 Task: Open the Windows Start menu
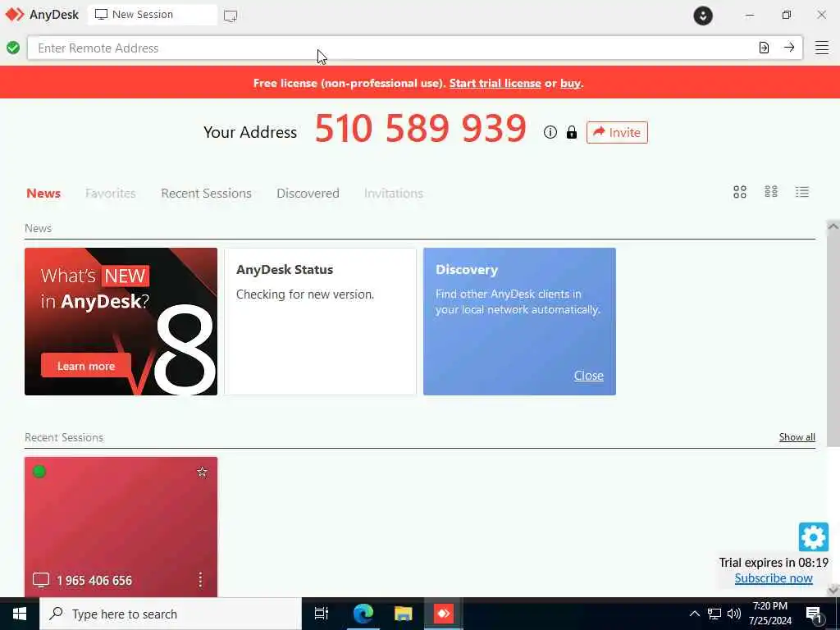click(20, 614)
